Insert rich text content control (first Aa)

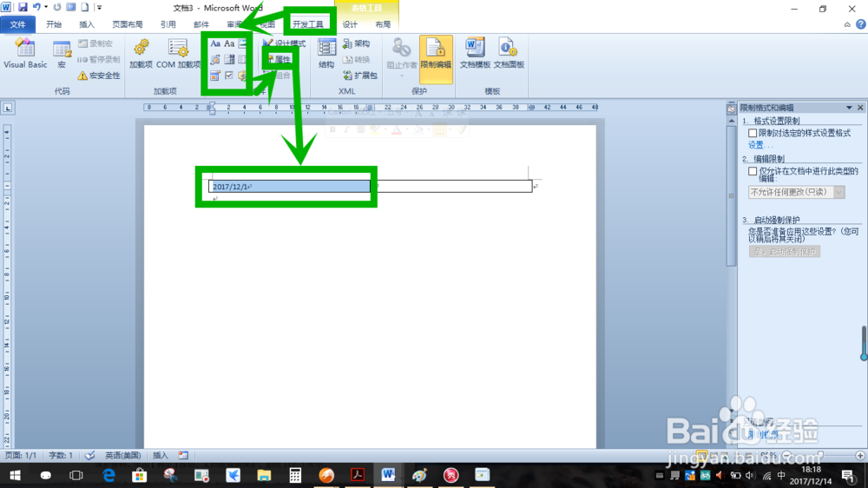point(215,43)
